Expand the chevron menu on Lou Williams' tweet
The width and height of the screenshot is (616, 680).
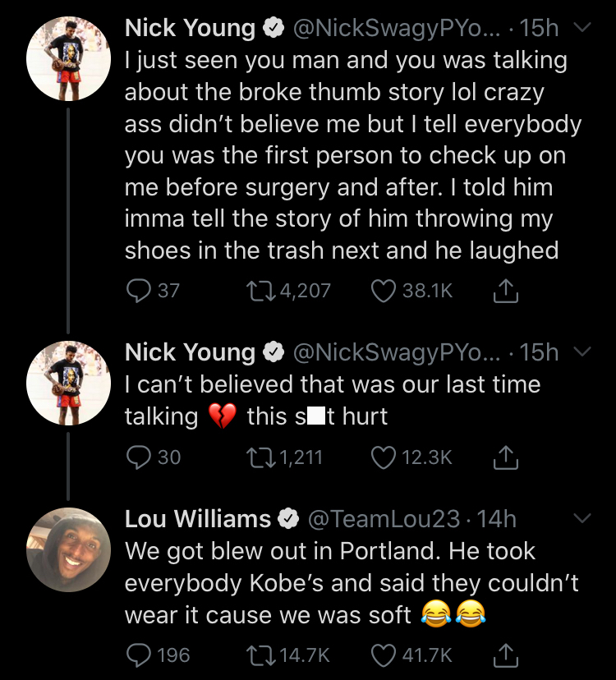[582, 518]
